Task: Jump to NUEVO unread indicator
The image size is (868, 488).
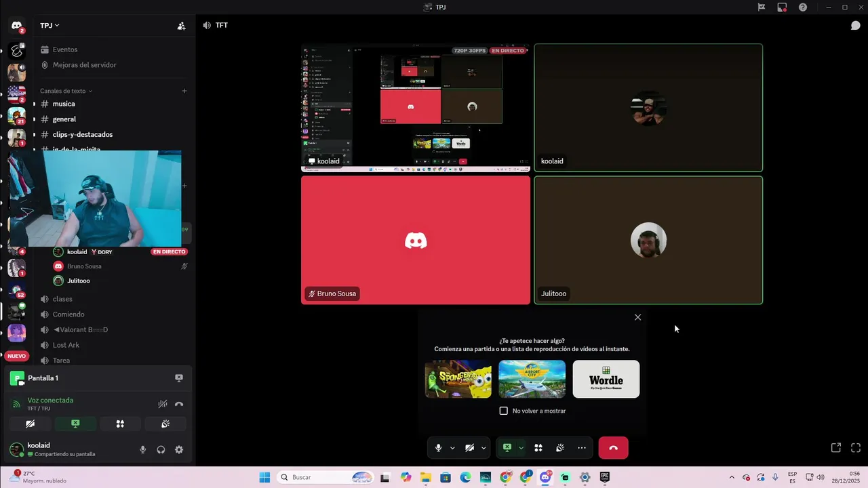Action: [x=16, y=356]
